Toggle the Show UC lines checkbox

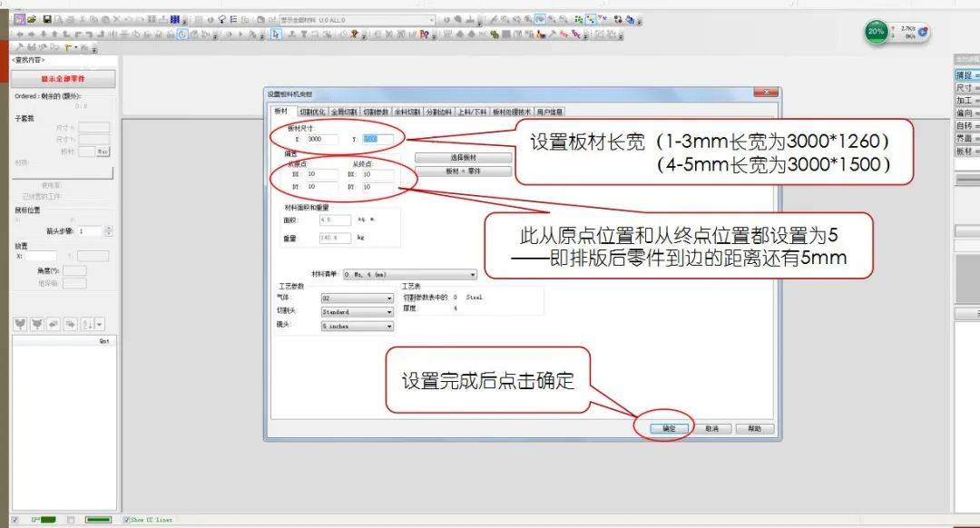click(x=127, y=521)
